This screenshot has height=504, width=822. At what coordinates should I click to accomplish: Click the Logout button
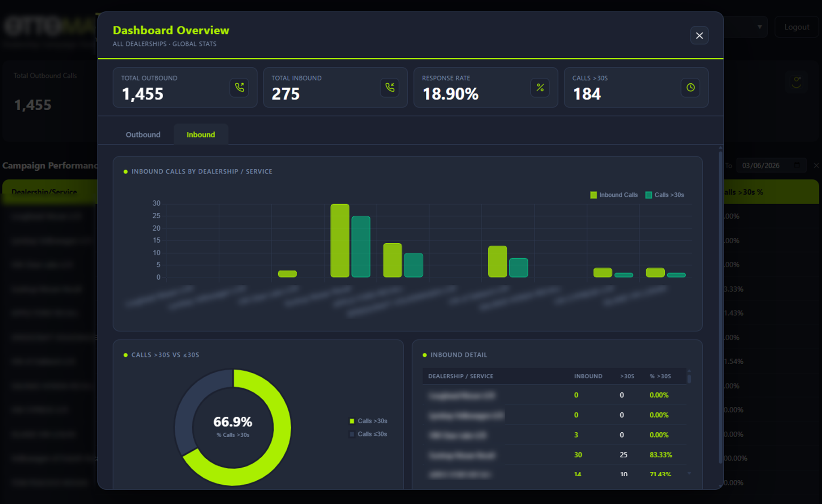(796, 27)
